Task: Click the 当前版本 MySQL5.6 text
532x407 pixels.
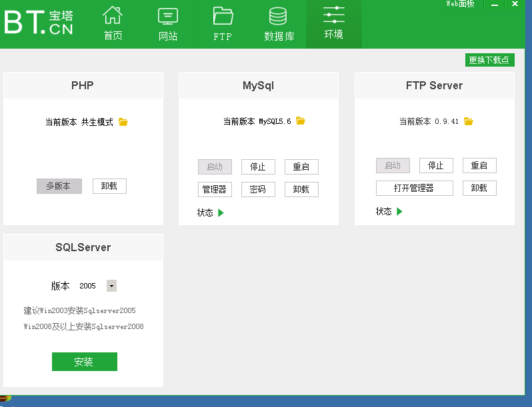Action: coord(257,121)
